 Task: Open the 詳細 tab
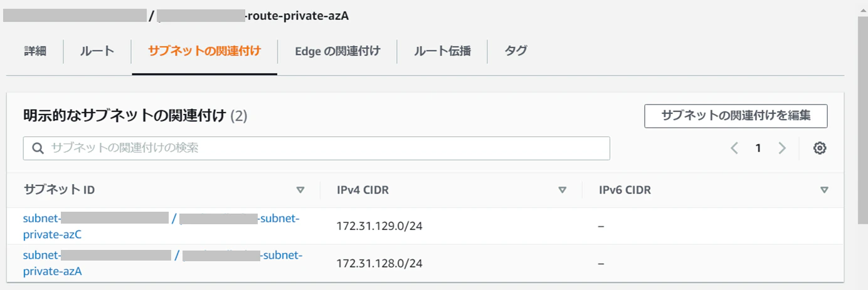[35, 51]
